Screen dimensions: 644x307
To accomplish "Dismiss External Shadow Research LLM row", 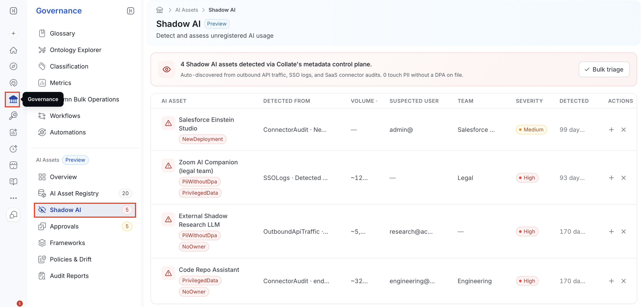I will (x=624, y=232).
